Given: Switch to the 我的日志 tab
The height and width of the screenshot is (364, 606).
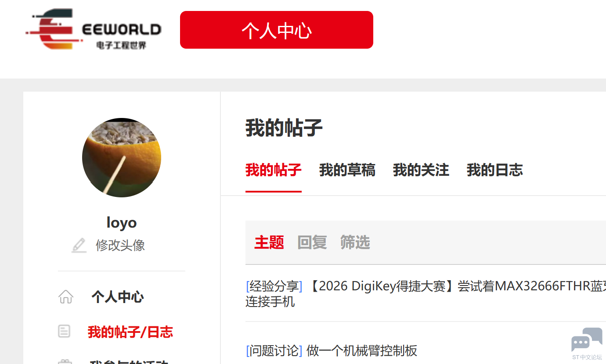Looking at the screenshot, I should pyautogui.click(x=495, y=170).
